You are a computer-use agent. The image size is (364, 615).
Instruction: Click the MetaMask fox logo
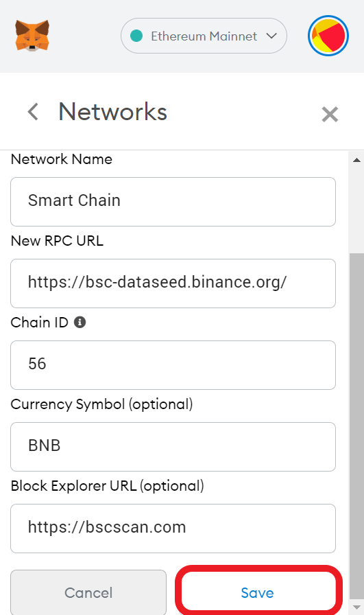click(x=32, y=35)
